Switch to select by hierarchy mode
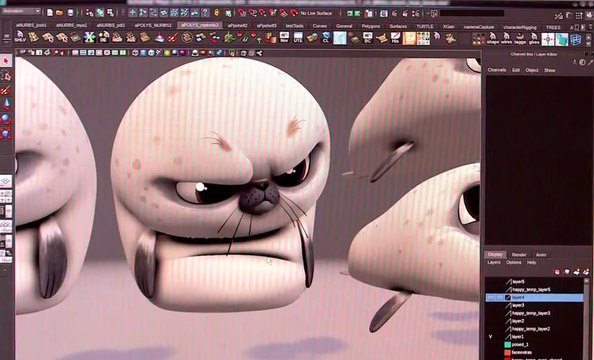The height and width of the screenshot is (360, 594). (89, 13)
